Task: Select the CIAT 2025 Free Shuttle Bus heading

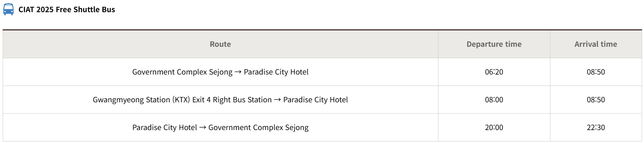Action: [x=67, y=10]
